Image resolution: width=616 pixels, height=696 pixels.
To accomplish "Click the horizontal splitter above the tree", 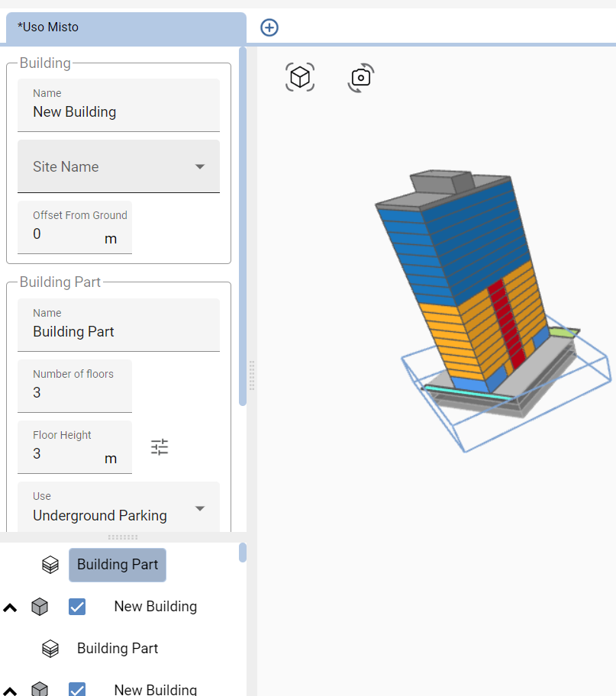I will [123, 537].
